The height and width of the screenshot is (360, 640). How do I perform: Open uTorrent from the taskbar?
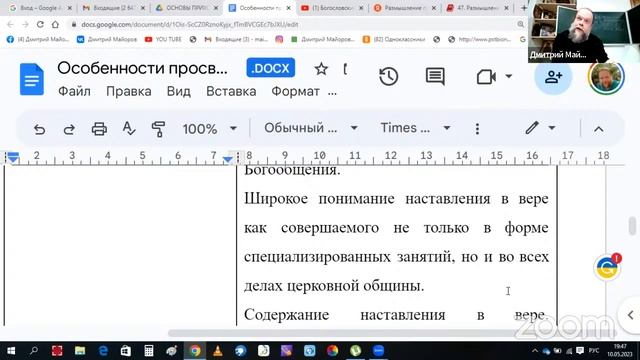[x=356, y=351]
